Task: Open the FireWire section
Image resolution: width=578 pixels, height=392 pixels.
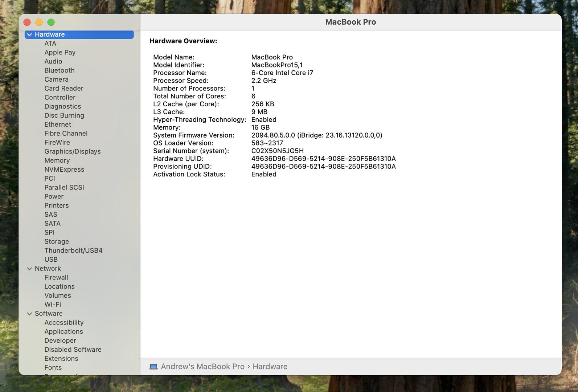Action: 57,142
